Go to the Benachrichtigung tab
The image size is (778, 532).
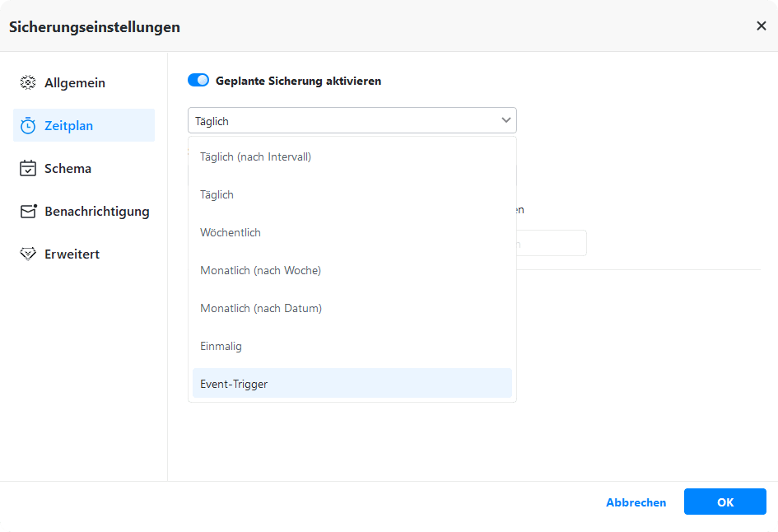click(96, 212)
